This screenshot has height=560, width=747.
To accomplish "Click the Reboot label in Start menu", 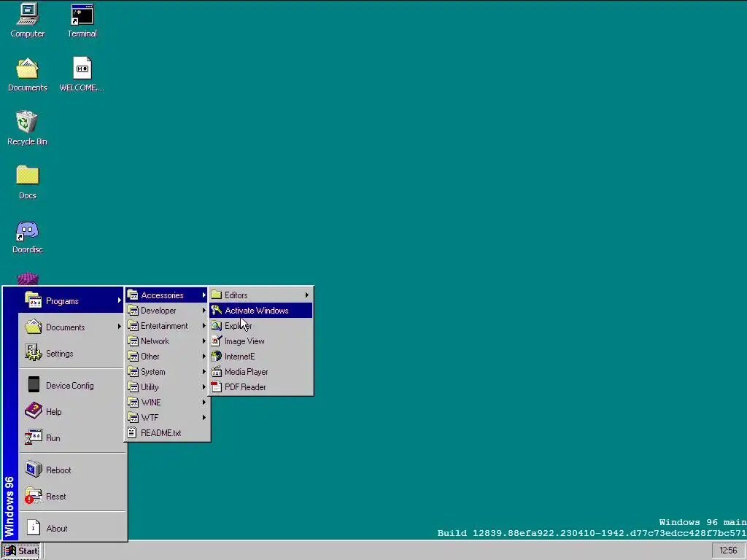I will coord(58,470).
